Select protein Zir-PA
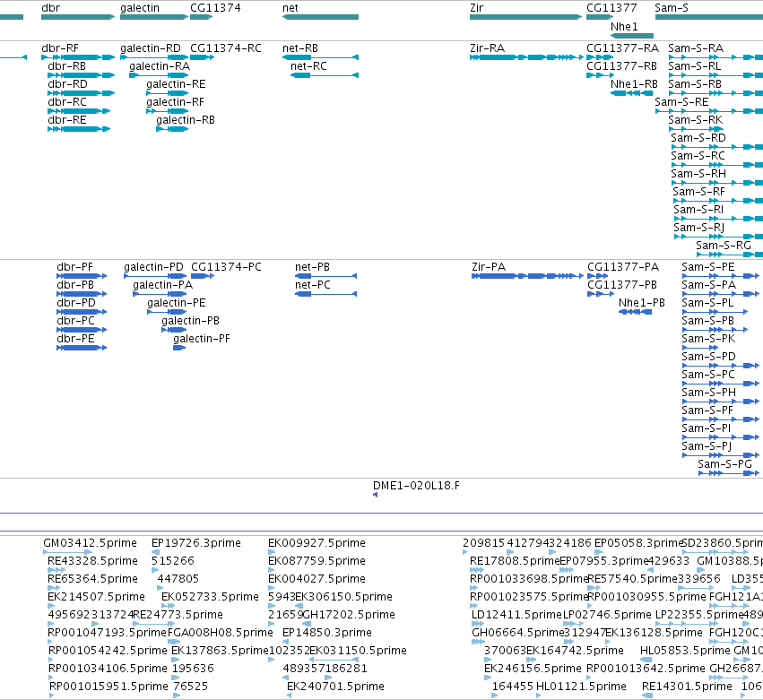Screen dimensions: 763x700 coord(527,276)
